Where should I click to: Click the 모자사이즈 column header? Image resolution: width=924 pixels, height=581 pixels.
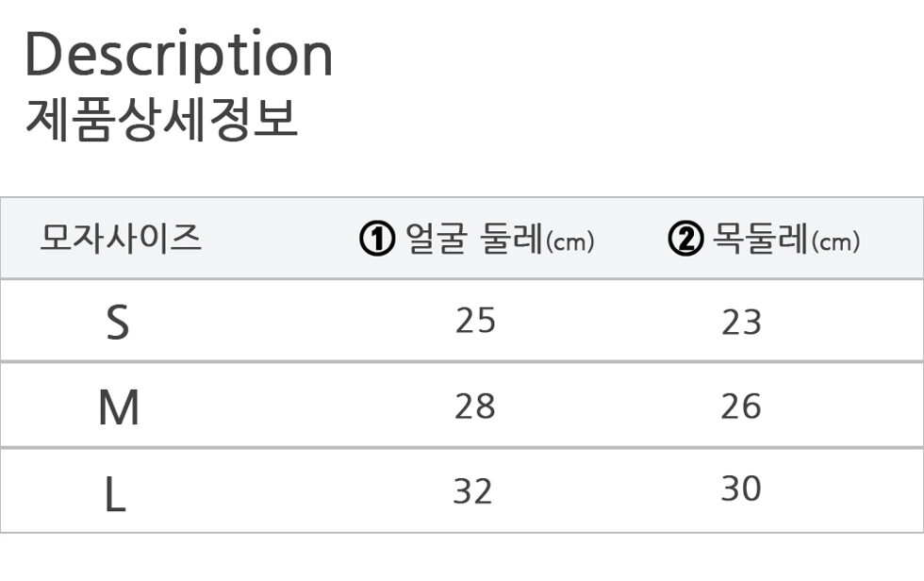[x=121, y=238]
